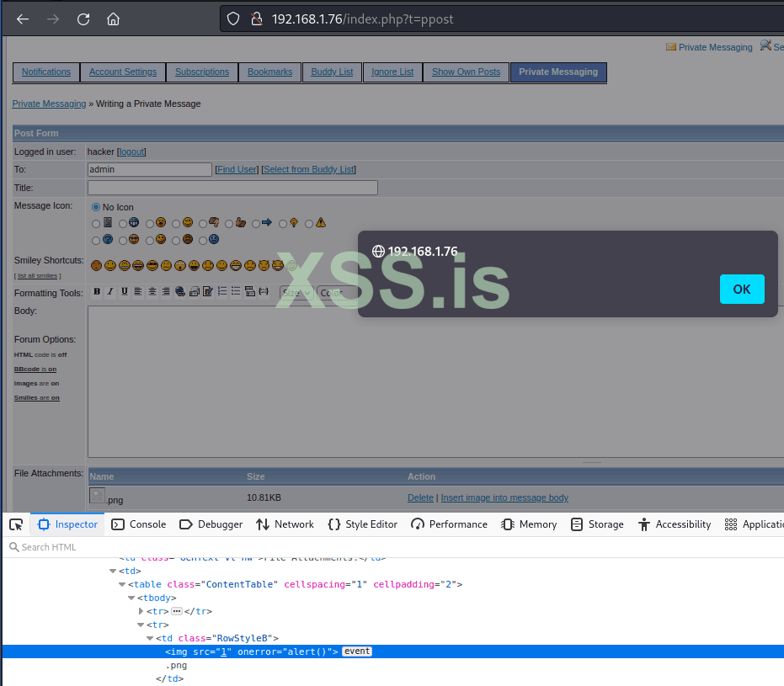Screen dimensions: 784x686
Task: Insert a URL link with globe icon
Action: click(x=180, y=292)
